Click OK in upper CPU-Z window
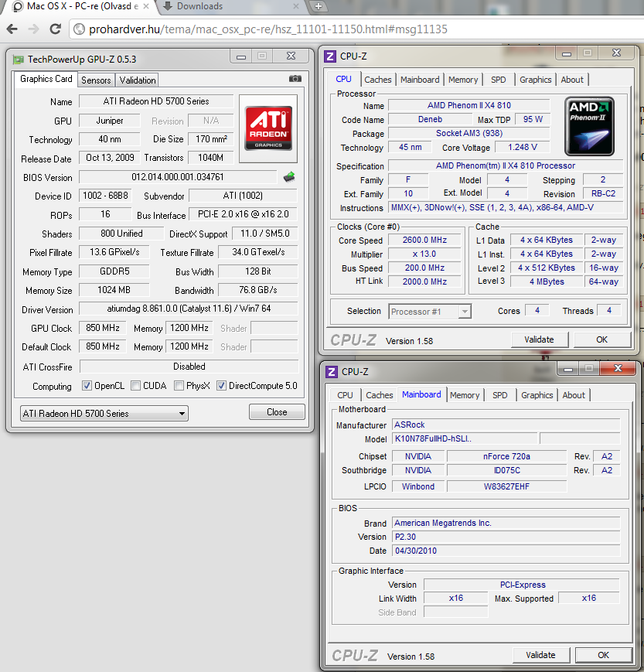 602,339
